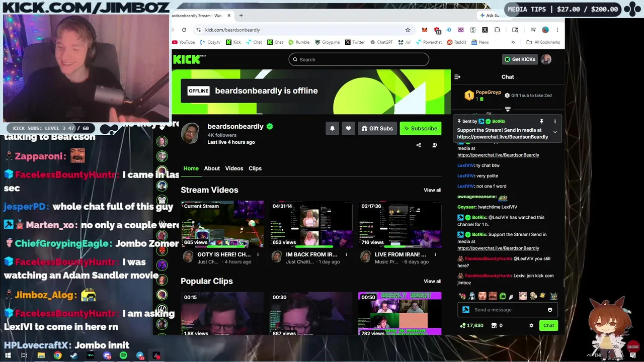Image resolution: width=644 pixels, height=362 pixels.
Task: Click the user report icon beside share
Action: point(435,145)
